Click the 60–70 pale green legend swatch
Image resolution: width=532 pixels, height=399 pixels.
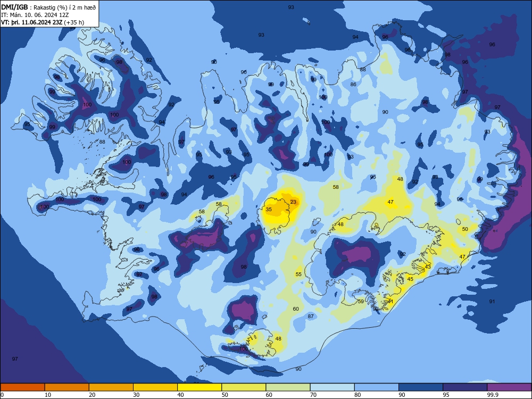[288, 387]
